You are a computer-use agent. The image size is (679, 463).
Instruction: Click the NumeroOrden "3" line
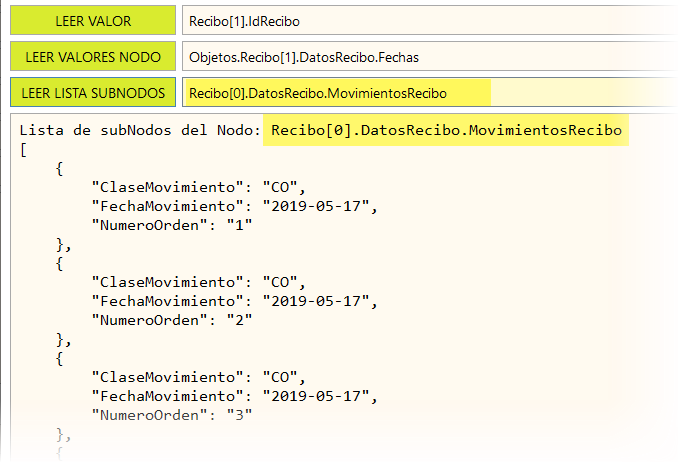tap(172, 415)
